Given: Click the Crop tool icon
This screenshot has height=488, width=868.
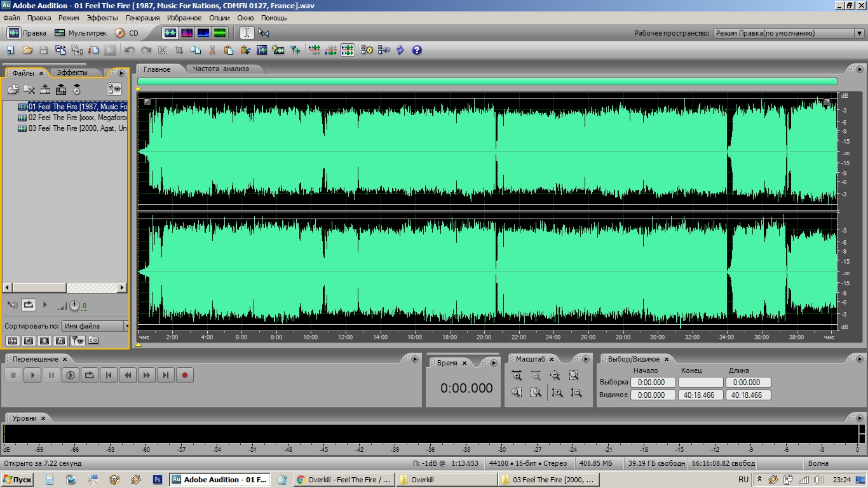Looking at the screenshot, I should [x=179, y=50].
